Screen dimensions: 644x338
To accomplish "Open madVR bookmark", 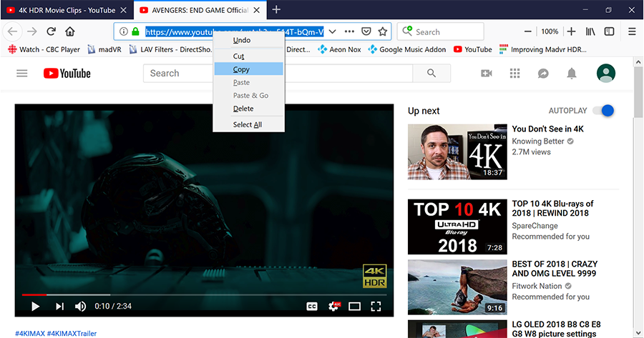I will [104, 49].
